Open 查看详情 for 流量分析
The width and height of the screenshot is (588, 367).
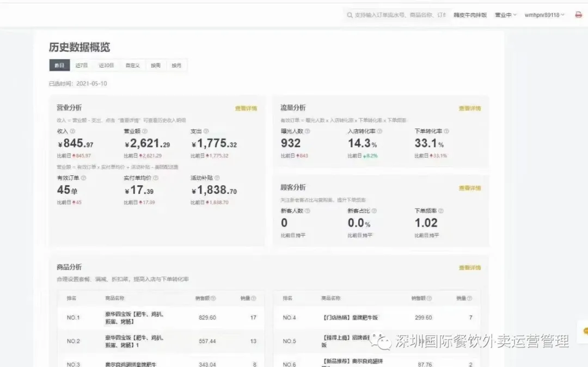click(470, 108)
